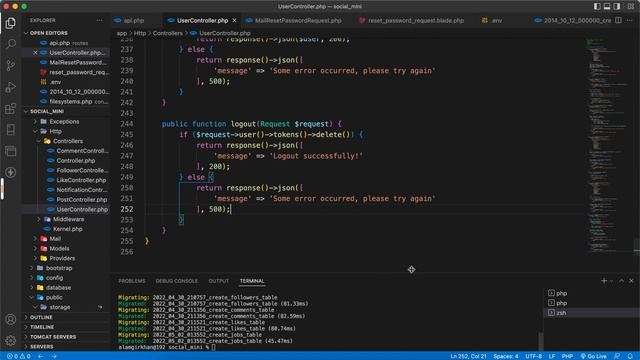This screenshot has height=360, width=640.
Task: Navigate back arrow in status bar
Action: (41, 356)
